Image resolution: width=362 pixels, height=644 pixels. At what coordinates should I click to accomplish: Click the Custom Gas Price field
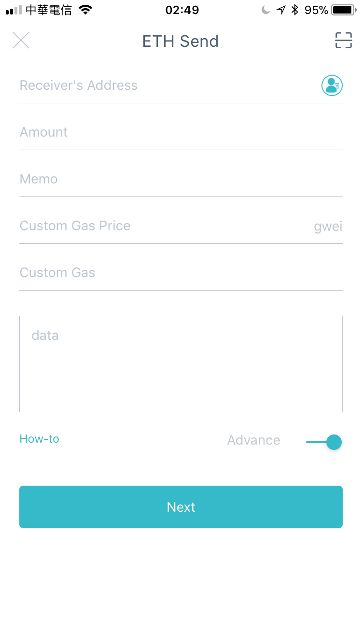[159, 226]
